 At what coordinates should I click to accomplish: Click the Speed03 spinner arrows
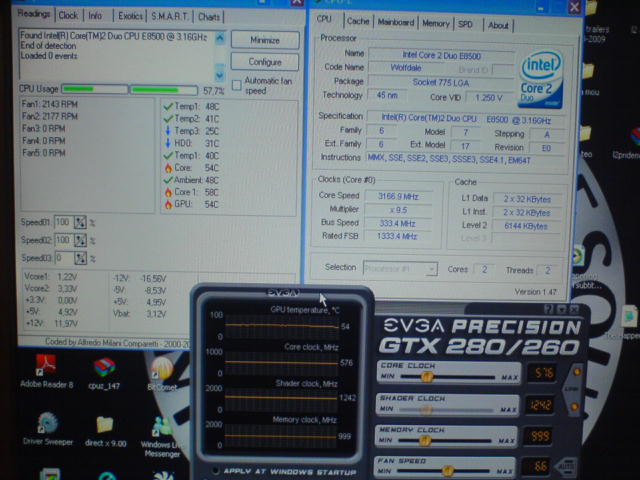click(x=80, y=258)
